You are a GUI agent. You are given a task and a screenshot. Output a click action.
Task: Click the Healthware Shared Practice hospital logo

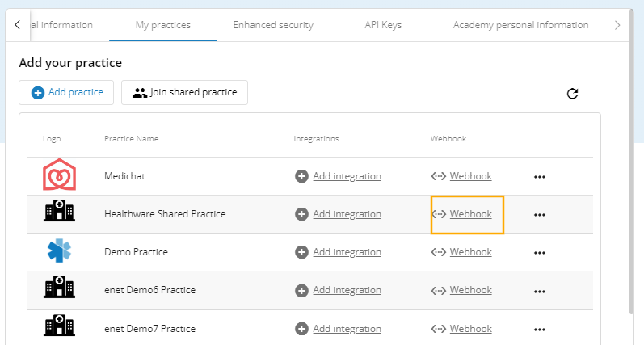[x=59, y=213]
